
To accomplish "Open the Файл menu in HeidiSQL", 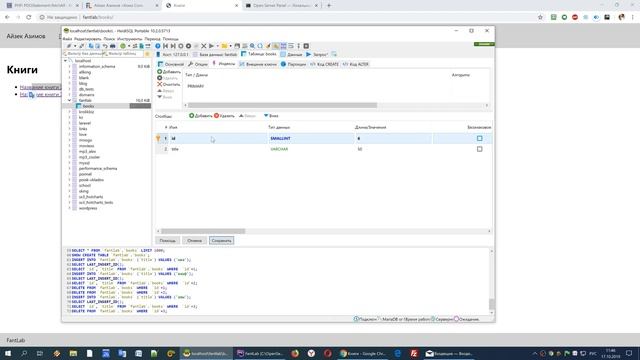I will 67,39.
